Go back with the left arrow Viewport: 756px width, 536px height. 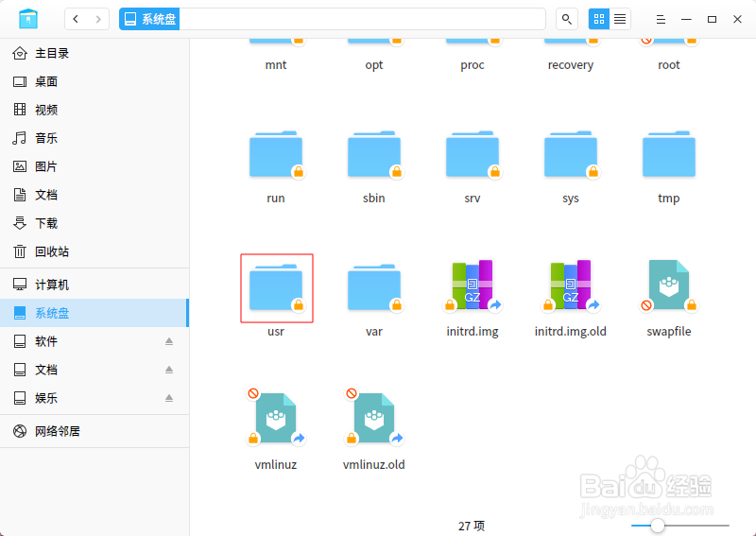[x=76, y=19]
